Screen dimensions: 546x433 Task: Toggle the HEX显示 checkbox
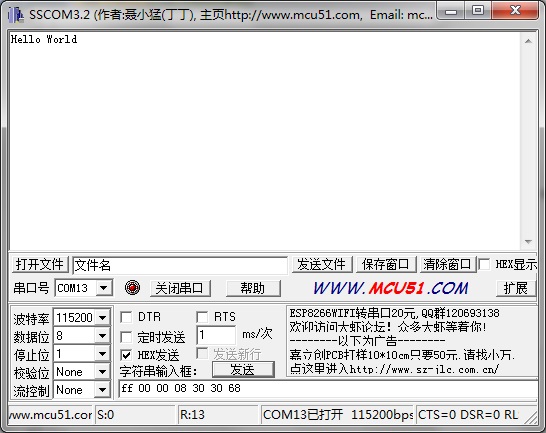click(x=484, y=264)
